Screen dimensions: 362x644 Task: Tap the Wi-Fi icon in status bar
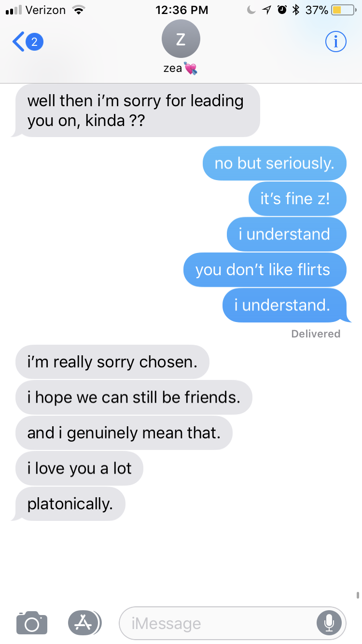[77, 10]
